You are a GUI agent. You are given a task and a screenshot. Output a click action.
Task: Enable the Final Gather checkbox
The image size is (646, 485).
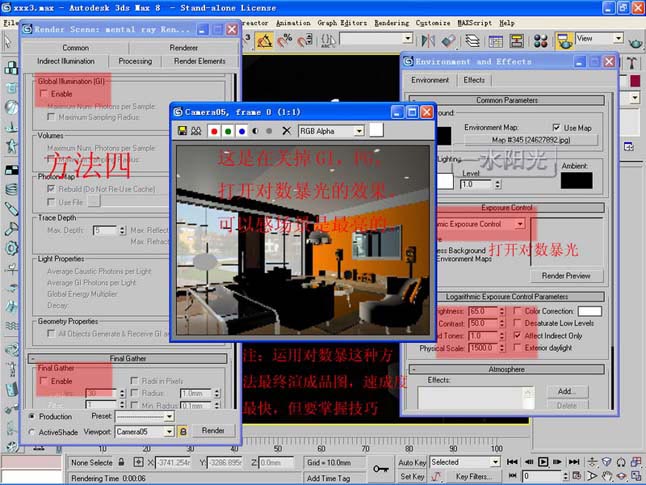pyautogui.click(x=44, y=381)
